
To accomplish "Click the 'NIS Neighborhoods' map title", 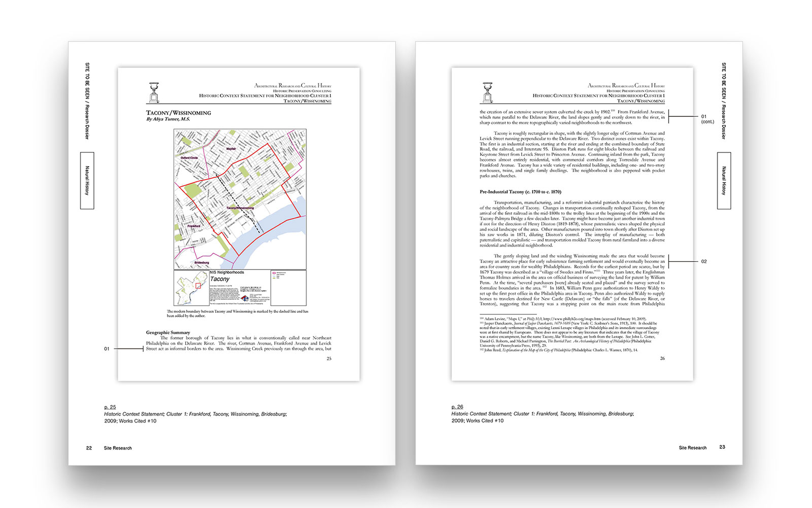I will point(227,272).
